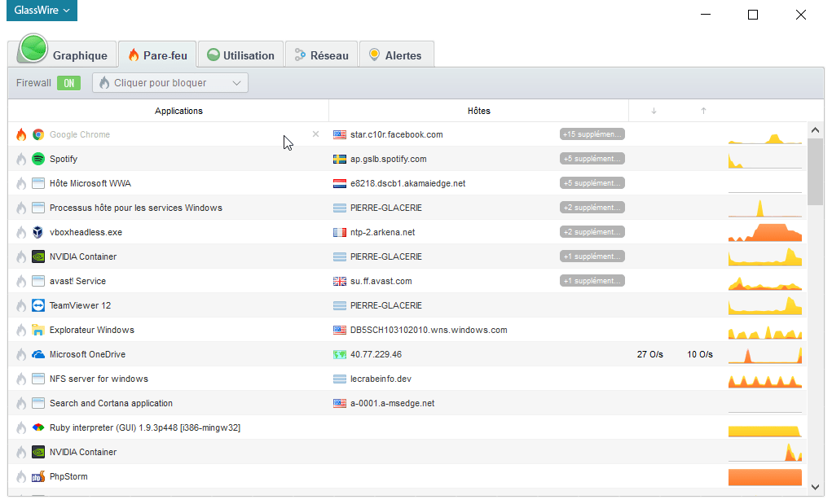
Task: Sort by upload using up arrow header
Action: point(703,111)
